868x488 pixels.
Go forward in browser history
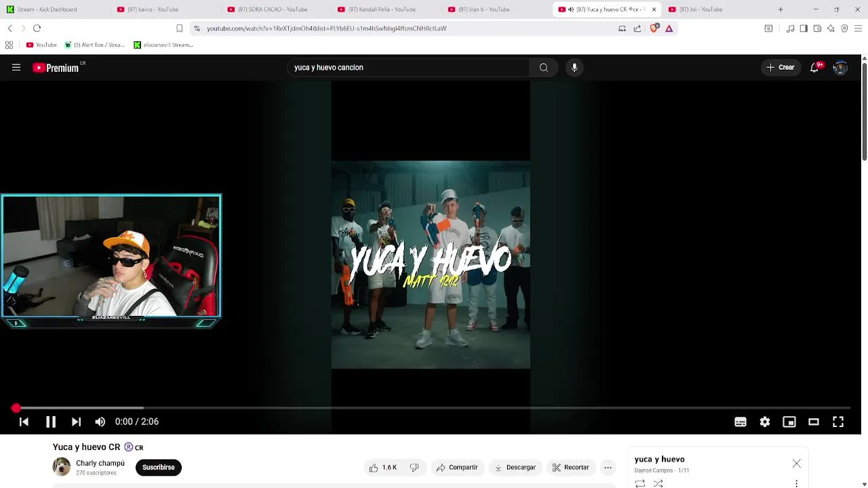(23, 28)
